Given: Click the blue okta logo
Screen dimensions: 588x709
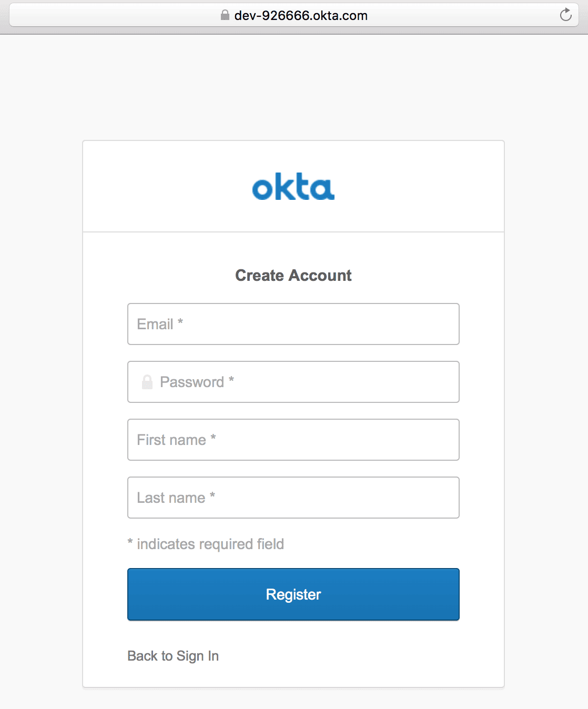Looking at the screenshot, I should coord(293,187).
